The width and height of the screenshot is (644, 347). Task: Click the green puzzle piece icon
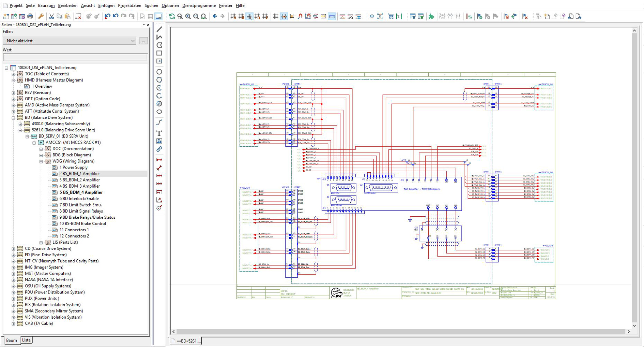[431, 16]
